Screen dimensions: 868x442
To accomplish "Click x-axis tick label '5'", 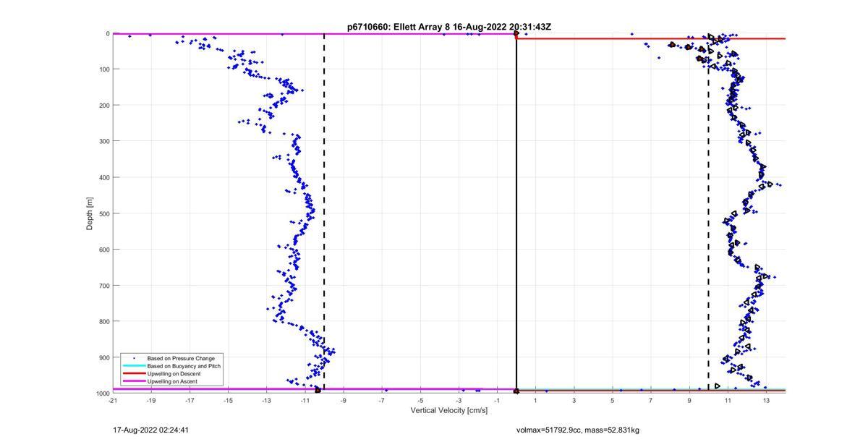I will coord(612,401).
